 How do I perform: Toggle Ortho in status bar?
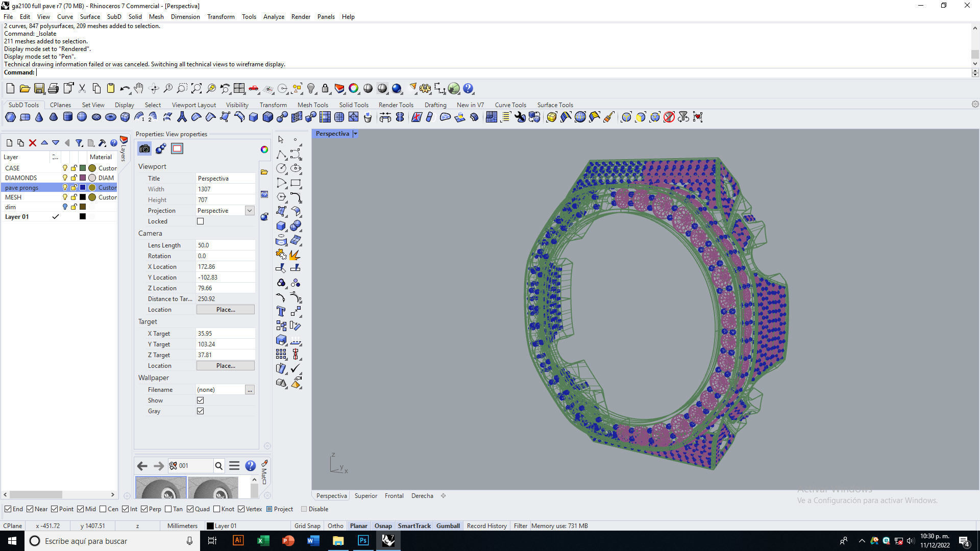coord(335,526)
